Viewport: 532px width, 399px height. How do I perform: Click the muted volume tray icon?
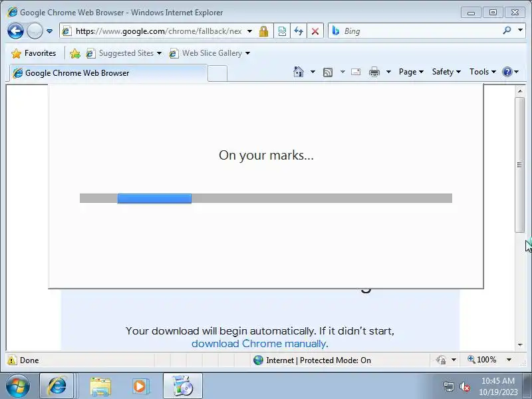tap(464, 386)
